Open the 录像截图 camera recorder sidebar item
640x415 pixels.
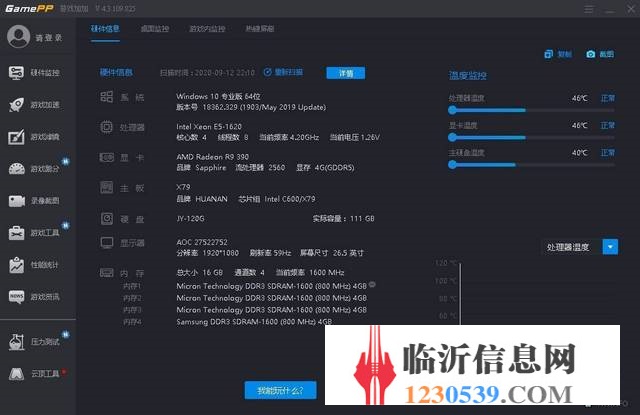pos(34,201)
